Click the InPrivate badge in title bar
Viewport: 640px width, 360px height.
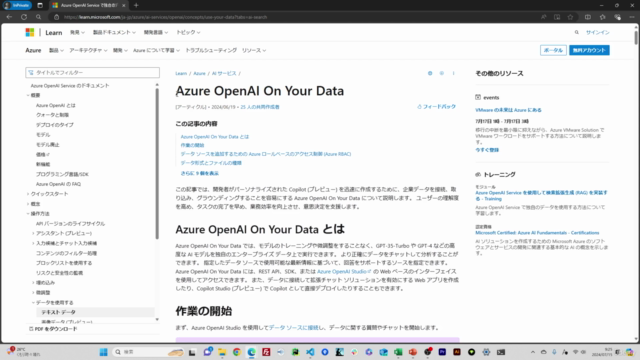pyautogui.click(x=18, y=5)
